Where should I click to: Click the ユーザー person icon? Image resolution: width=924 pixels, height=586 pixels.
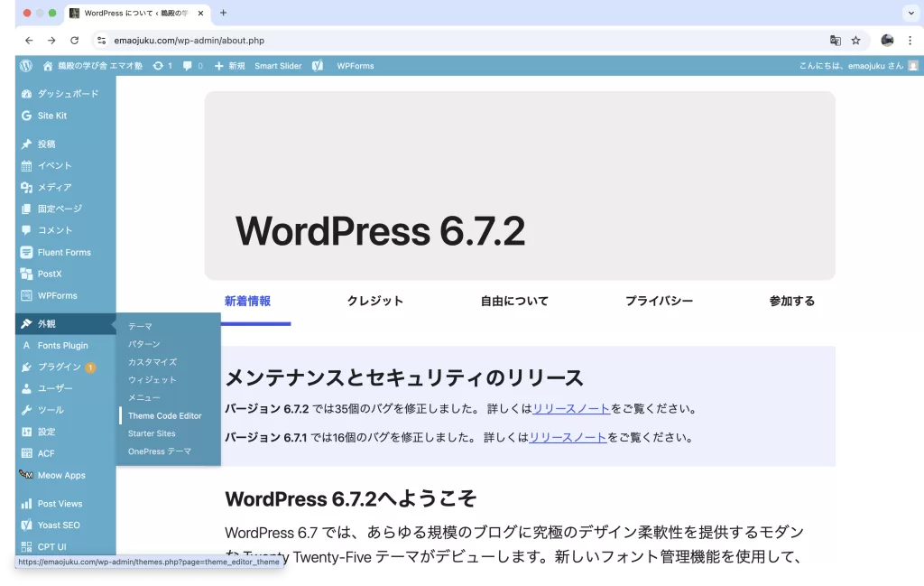(x=26, y=388)
